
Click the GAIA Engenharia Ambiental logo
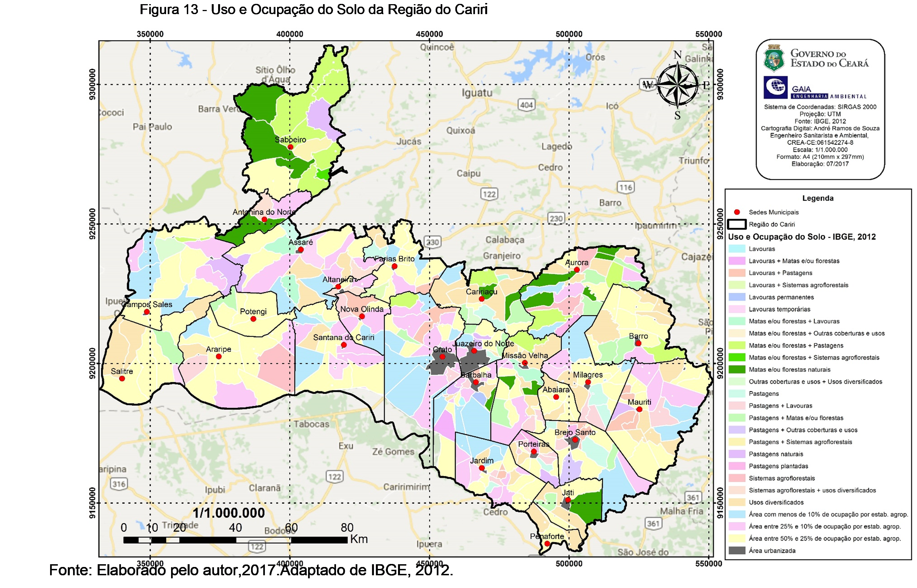coord(776,87)
